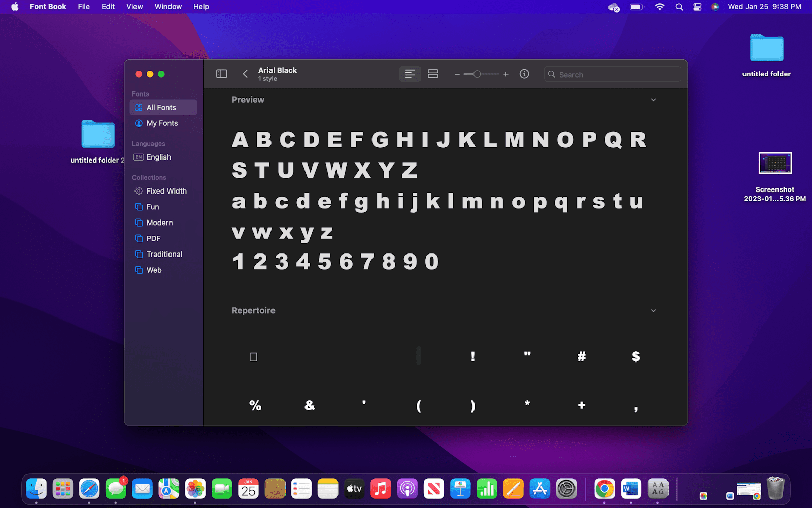Image resolution: width=812 pixels, height=508 pixels.
Task: Open the Edit menu
Action: 108,7
